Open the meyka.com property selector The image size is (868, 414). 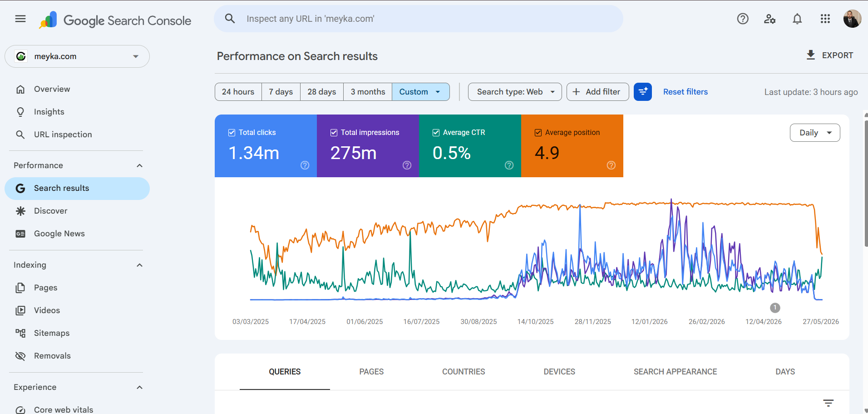click(x=77, y=56)
